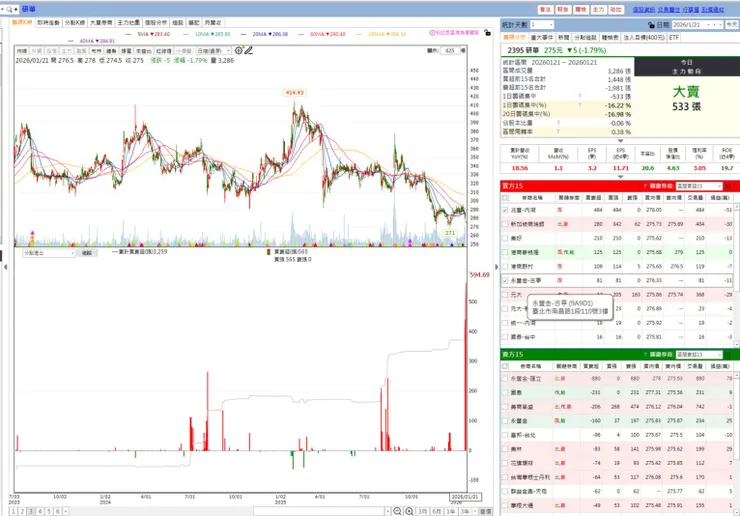Image resolution: width=740 pixels, height=516 pixels.
Task: Collapse left panel with left arrow handle
Action: 5,267
